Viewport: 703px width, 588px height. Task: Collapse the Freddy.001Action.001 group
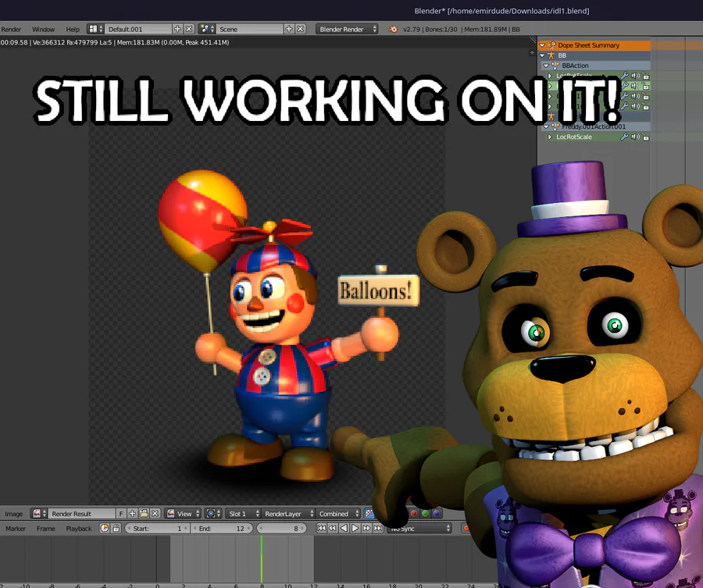546,127
